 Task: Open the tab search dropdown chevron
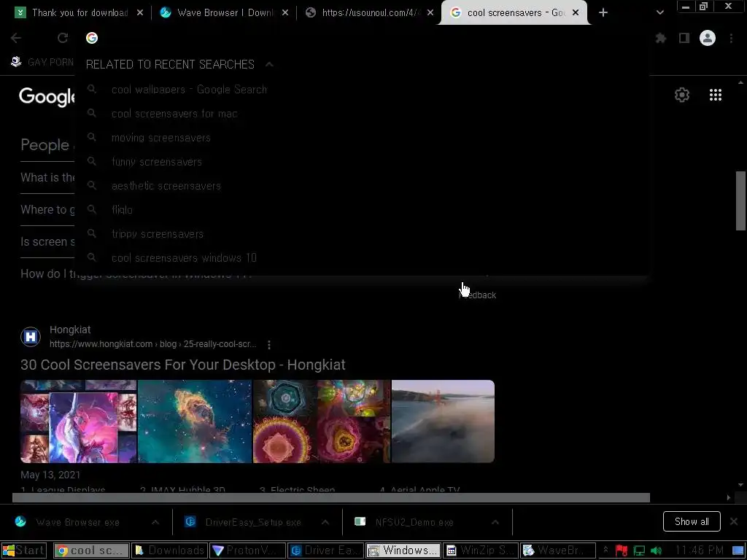(659, 13)
